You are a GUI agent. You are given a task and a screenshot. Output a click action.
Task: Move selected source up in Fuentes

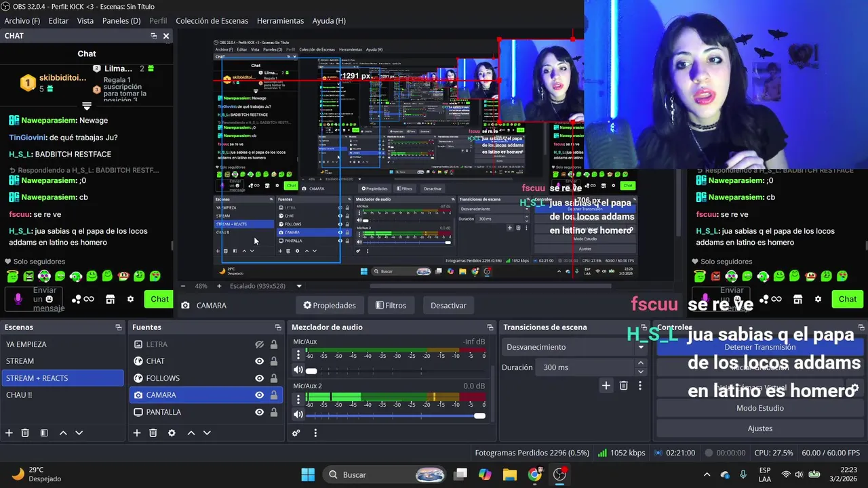(x=191, y=433)
